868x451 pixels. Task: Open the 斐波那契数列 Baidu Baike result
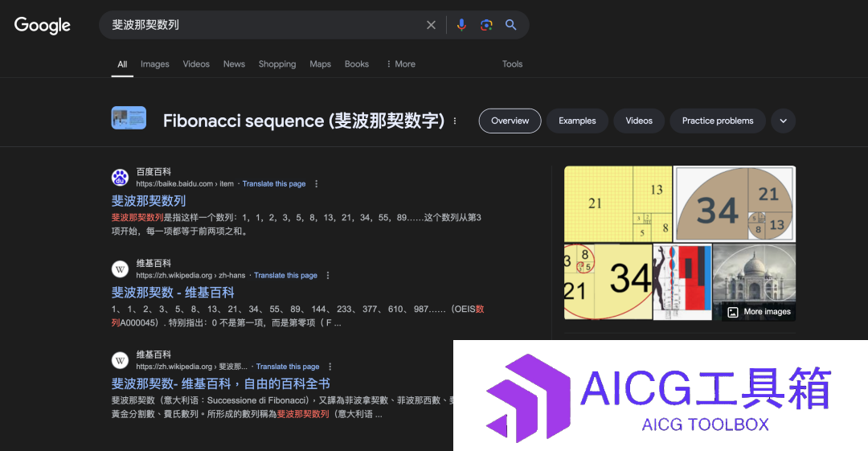tap(149, 200)
